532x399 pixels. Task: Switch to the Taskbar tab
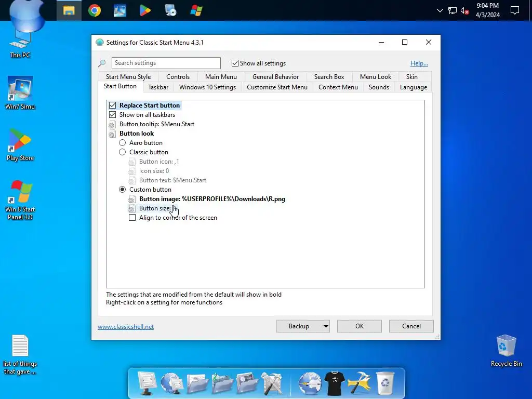(158, 87)
